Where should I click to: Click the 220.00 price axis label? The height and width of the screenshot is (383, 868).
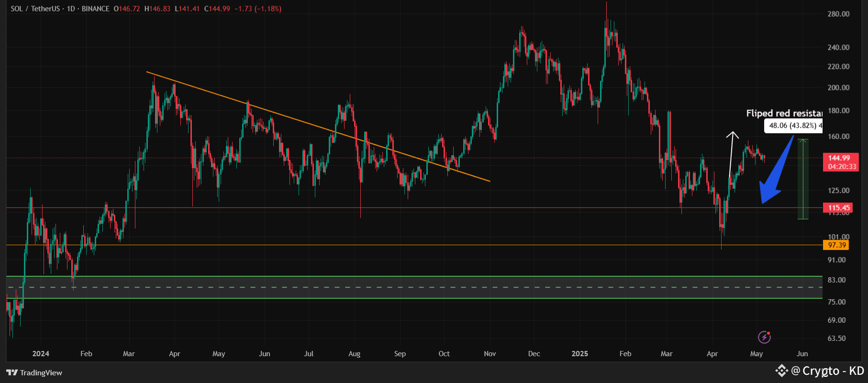(x=838, y=67)
